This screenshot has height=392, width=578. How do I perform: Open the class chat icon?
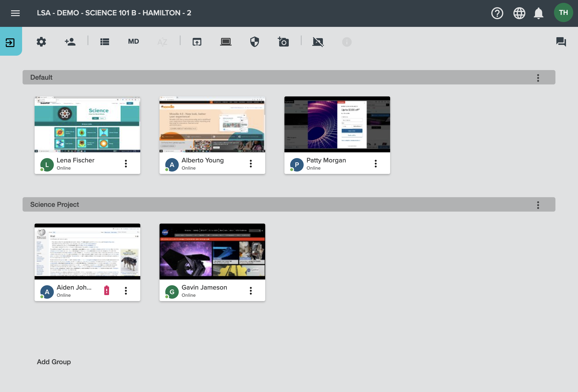pos(561,42)
